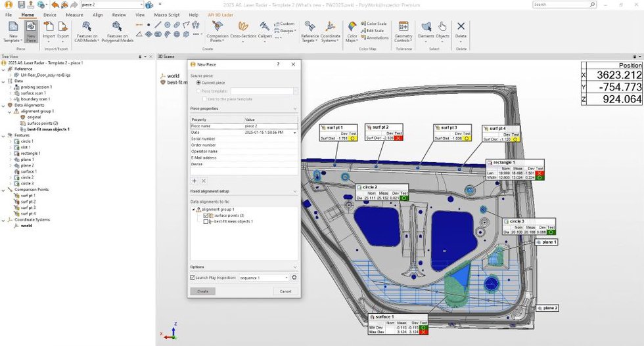Screen dimensions: 644x346
Task: Create a line feature from the ribbon
Action: 158,25
